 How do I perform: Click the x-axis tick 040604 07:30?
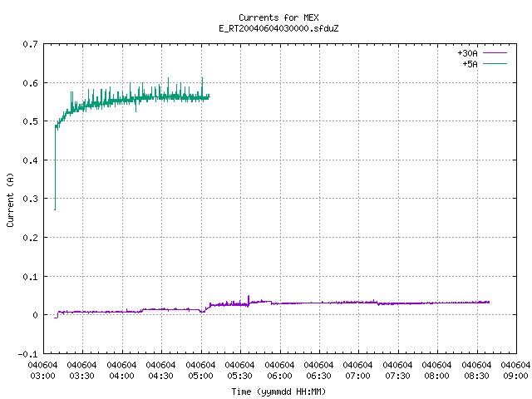click(x=397, y=371)
